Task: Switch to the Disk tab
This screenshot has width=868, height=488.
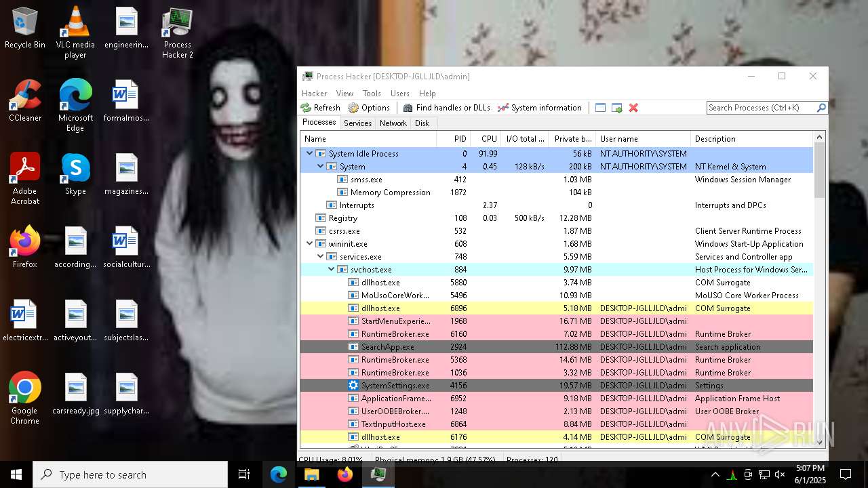Action: point(422,123)
